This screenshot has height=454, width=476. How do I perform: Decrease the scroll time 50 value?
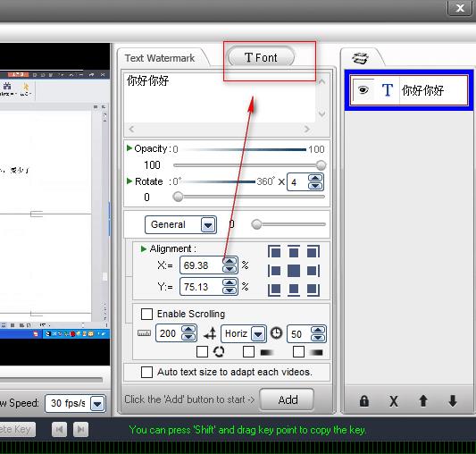pos(319,337)
